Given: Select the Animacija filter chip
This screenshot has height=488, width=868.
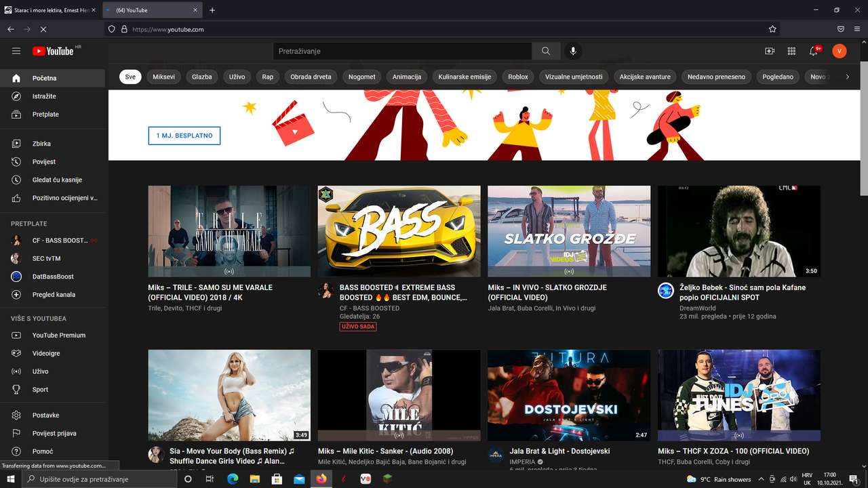Looking at the screenshot, I should coord(407,77).
